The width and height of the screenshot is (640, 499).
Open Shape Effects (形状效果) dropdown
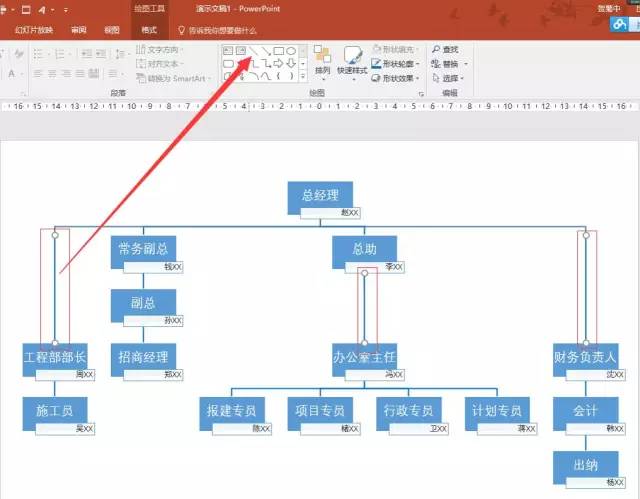(x=395, y=78)
